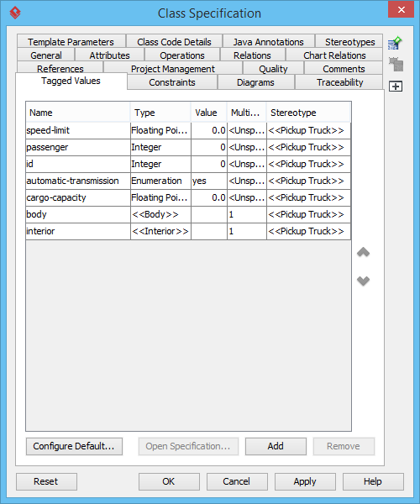Viewport: 420px width, 504px height.
Task: Click the Configure Default... button
Action: (x=74, y=446)
